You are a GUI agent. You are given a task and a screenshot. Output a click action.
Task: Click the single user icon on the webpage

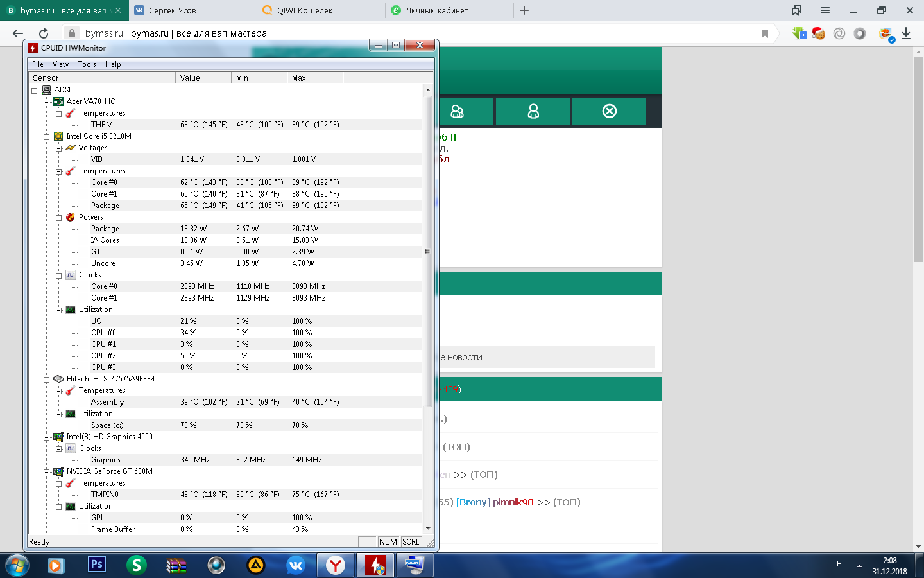point(533,111)
